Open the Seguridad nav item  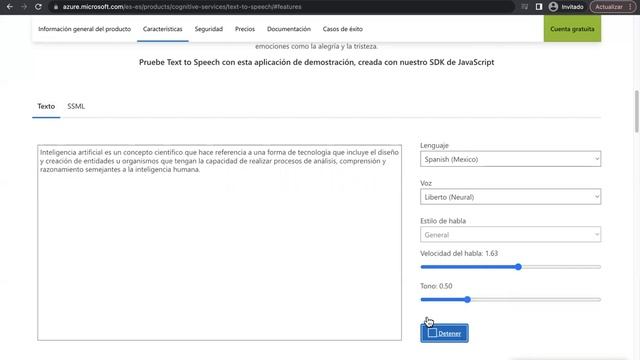pos(209,29)
